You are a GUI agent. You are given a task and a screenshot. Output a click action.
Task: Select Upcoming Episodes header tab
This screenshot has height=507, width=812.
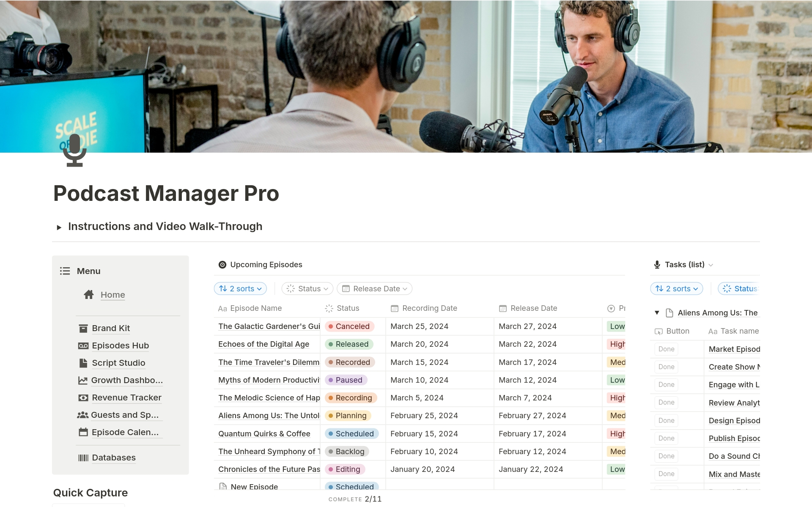(x=266, y=264)
